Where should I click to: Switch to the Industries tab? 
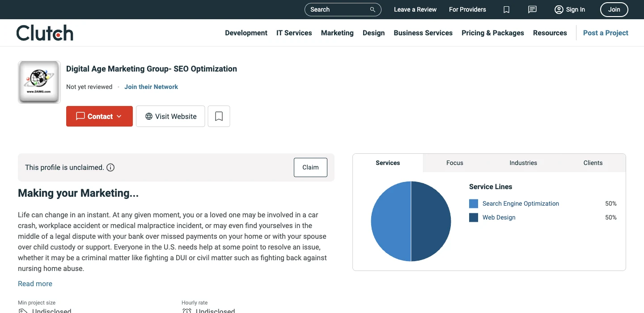pos(523,163)
